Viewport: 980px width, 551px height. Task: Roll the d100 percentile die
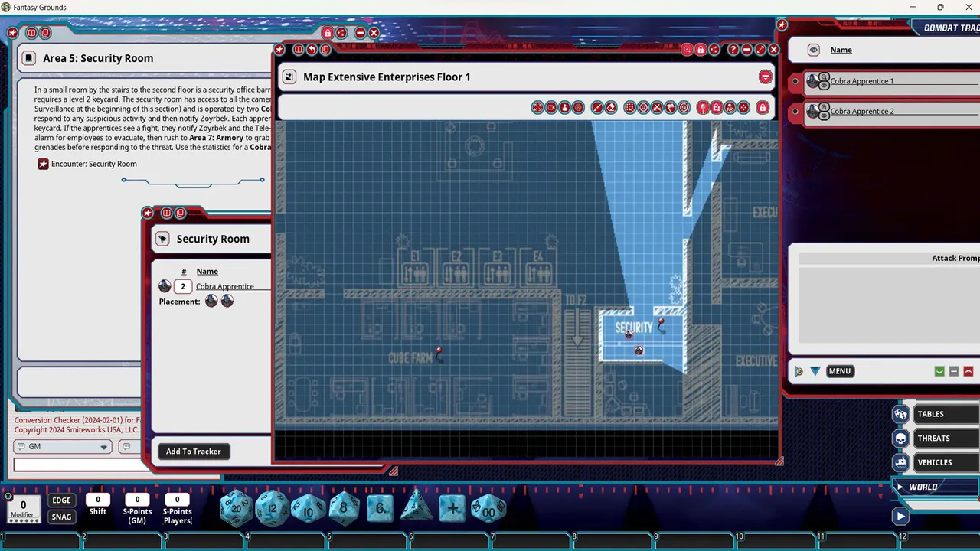[488, 508]
